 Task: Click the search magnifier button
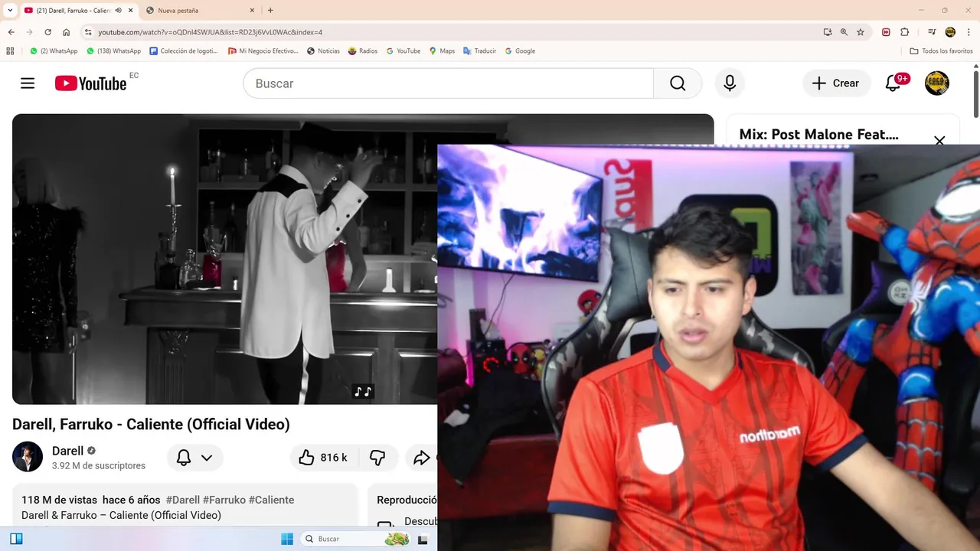[x=678, y=83]
